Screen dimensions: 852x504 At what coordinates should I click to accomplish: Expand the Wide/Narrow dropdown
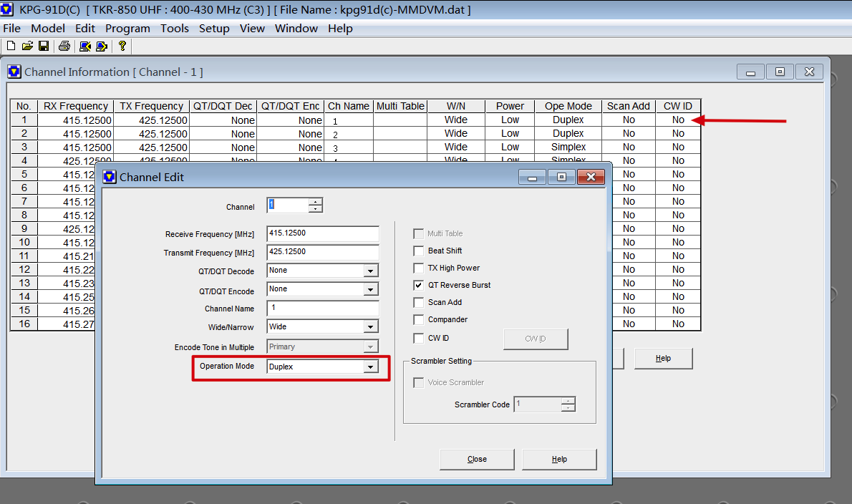coord(371,327)
